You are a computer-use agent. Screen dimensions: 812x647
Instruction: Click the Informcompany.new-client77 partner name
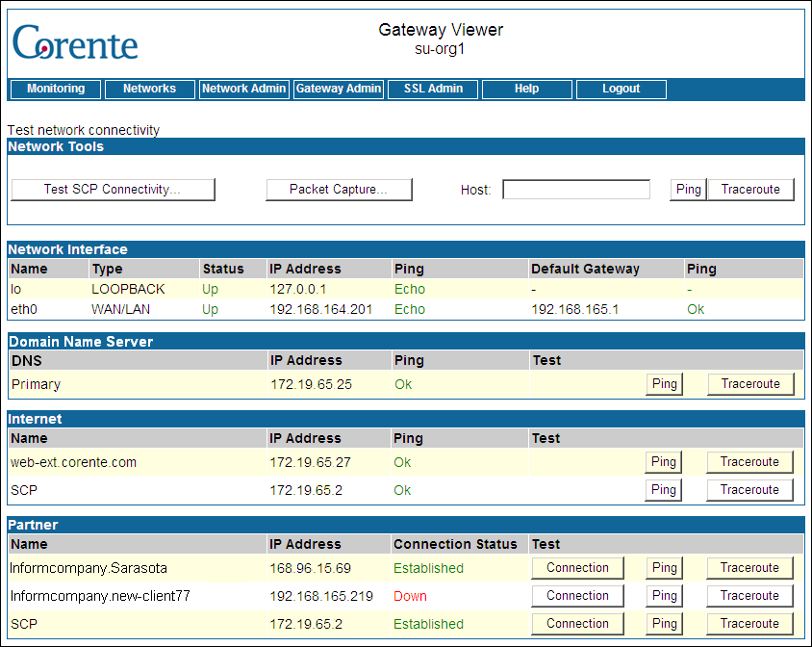click(100, 596)
